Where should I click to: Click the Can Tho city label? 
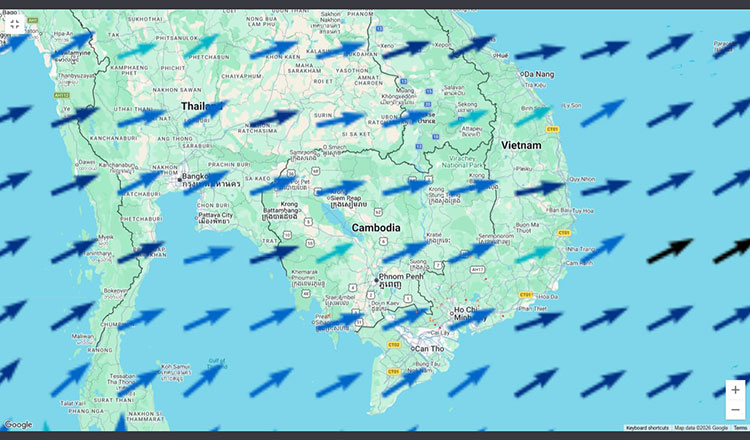point(430,349)
